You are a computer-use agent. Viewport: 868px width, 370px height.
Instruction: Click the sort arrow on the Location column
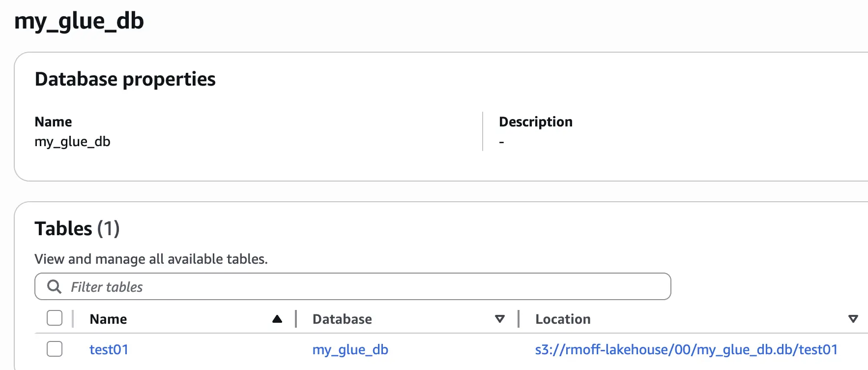(x=853, y=319)
